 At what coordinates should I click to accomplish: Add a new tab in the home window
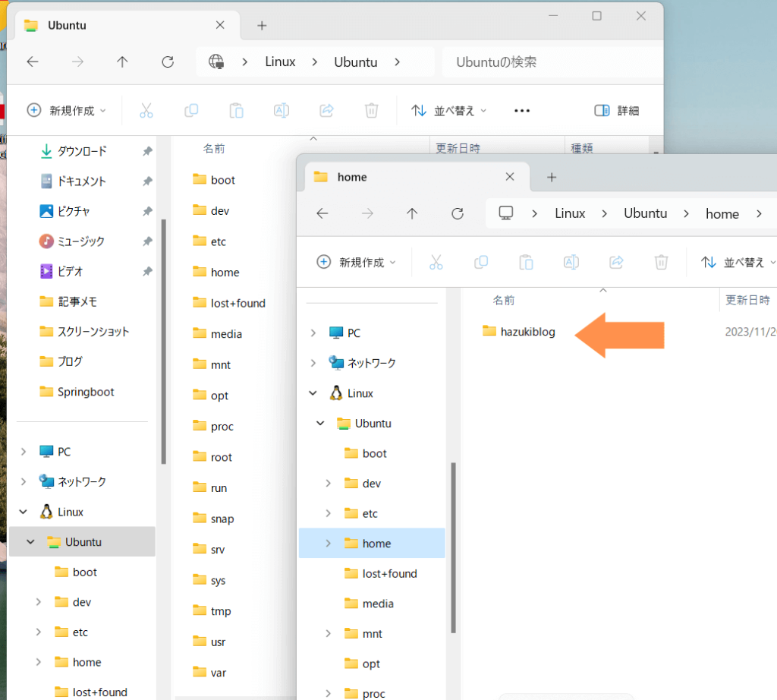pos(552,177)
